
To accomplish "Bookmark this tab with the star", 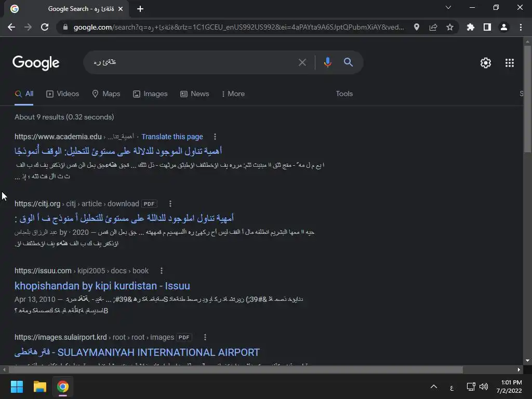I will click(x=450, y=27).
